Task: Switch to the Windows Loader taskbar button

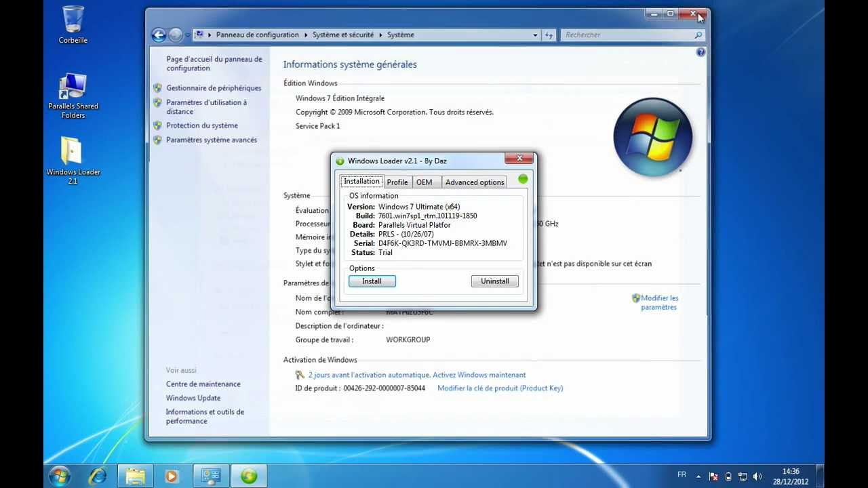Action: (249, 476)
